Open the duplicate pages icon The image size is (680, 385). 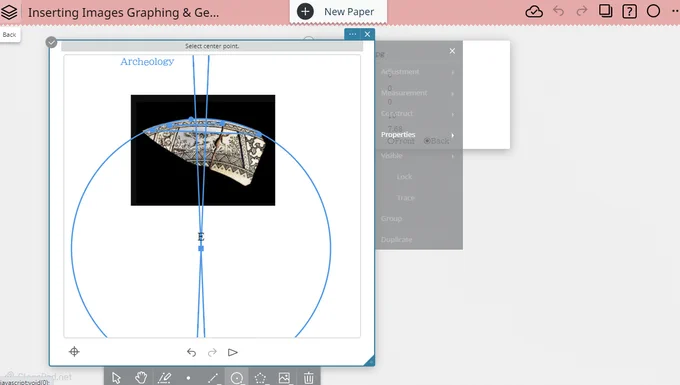point(605,11)
